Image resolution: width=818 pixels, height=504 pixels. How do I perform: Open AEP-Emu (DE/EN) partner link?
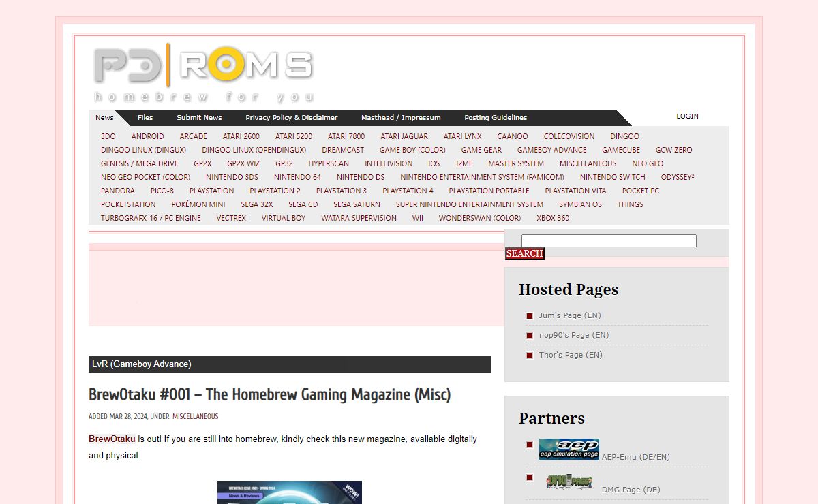635,457
